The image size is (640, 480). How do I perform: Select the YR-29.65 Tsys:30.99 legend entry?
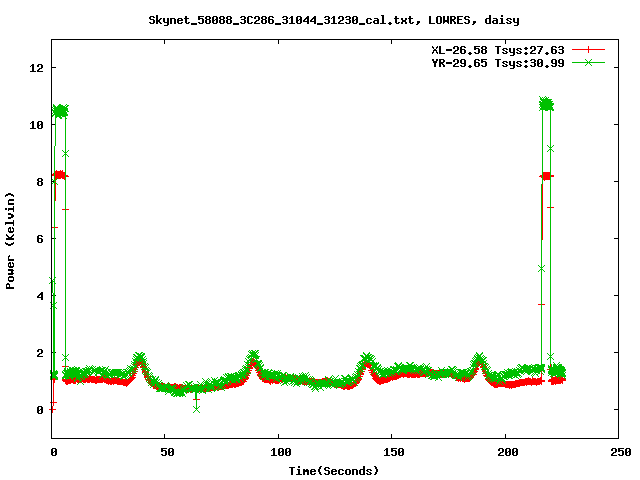498,63
